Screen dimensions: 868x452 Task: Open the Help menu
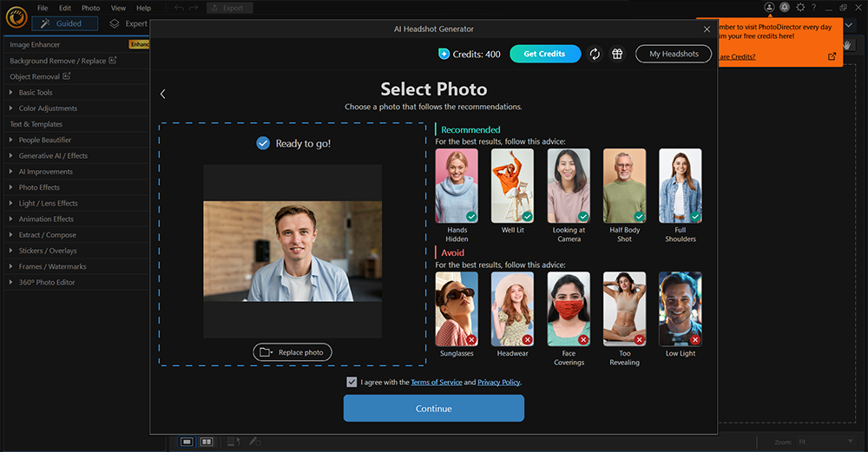[143, 8]
